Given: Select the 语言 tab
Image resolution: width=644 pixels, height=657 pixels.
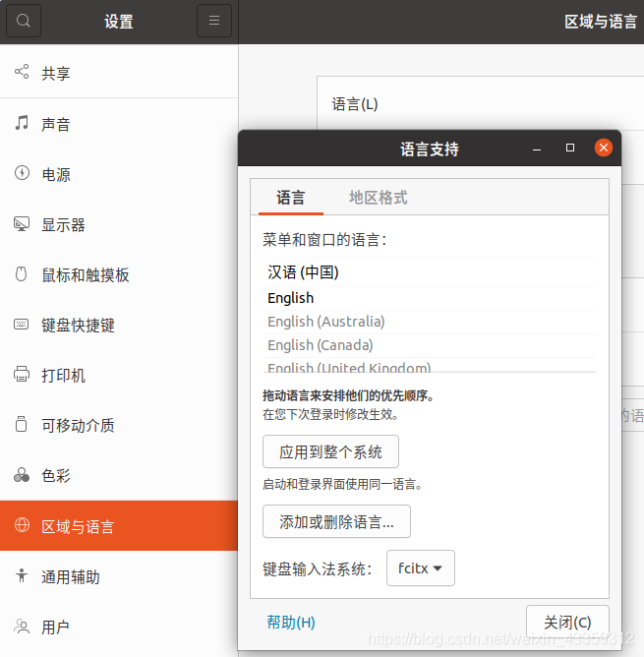Looking at the screenshot, I should pyautogui.click(x=291, y=198).
